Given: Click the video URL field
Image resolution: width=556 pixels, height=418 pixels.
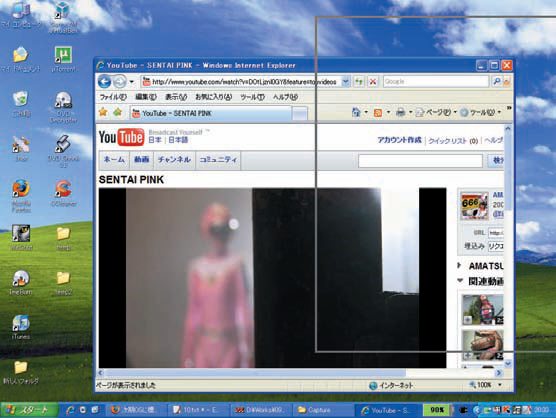Looking at the screenshot, I should 496,233.
